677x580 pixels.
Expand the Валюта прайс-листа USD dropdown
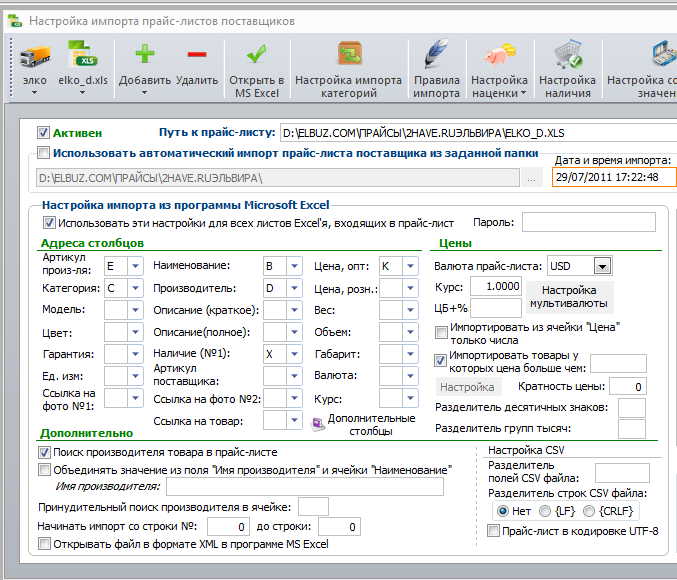coord(602,266)
